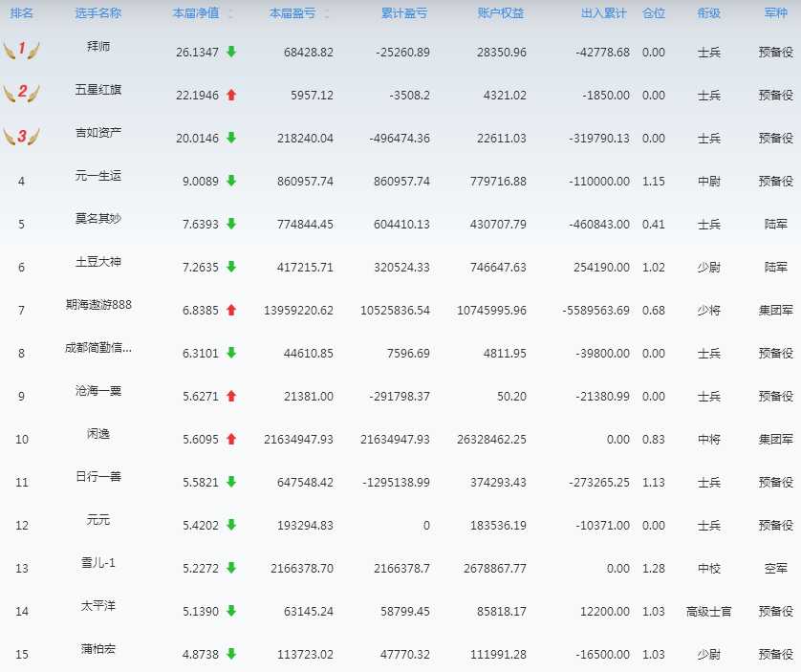Click the 衔级 column header
The image size is (801, 672).
[709, 13]
